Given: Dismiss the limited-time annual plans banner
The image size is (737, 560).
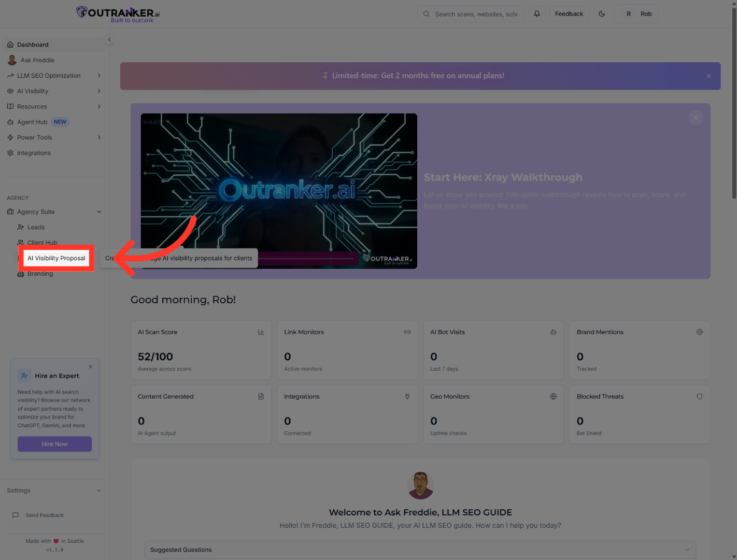Looking at the screenshot, I should click(708, 76).
